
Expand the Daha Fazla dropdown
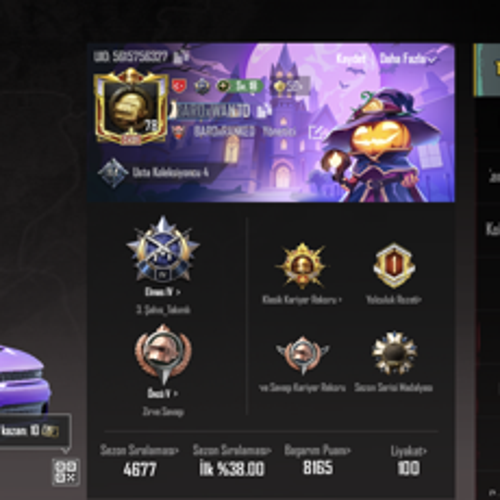click(408, 59)
